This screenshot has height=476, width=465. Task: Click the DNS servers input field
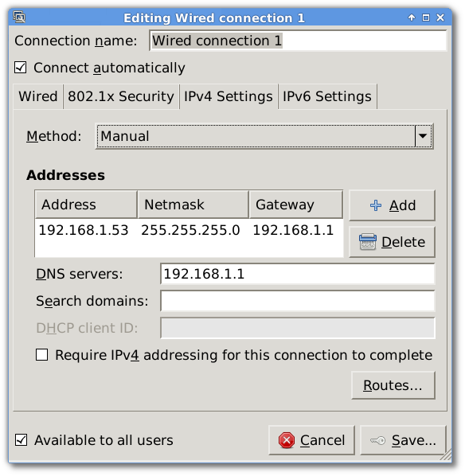point(298,274)
